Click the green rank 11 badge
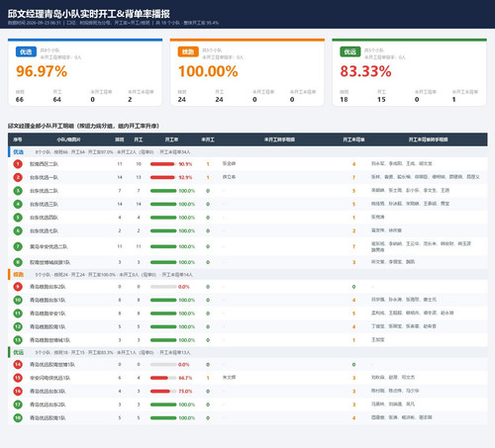Image resolution: width=495 pixels, height=448 pixels. click(18, 314)
